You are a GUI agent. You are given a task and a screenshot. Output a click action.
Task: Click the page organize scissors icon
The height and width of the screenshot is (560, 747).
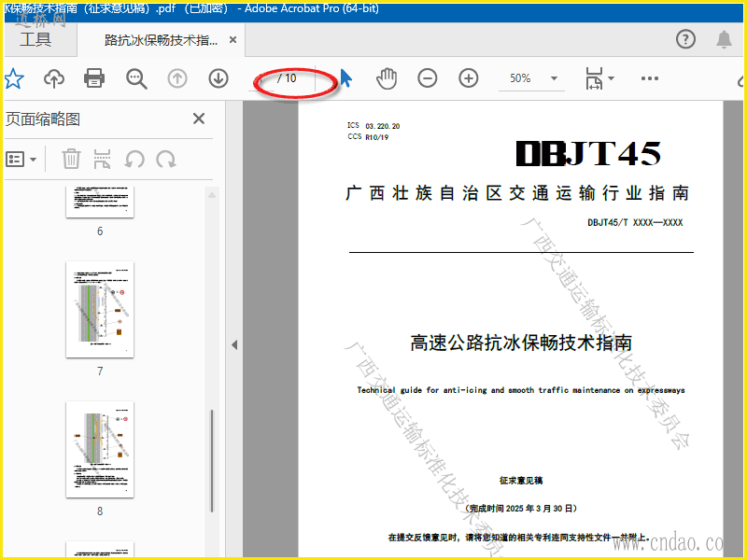(x=102, y=159)
